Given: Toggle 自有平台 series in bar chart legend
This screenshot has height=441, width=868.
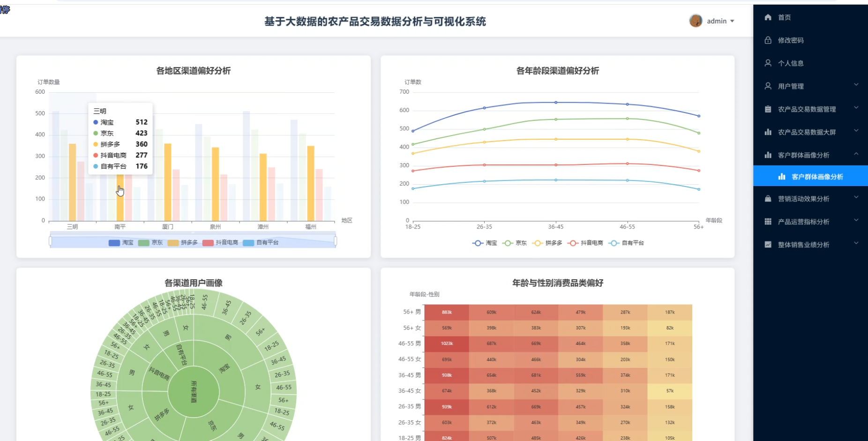Looking at the screenshot, I should click(x=261, y=243).
